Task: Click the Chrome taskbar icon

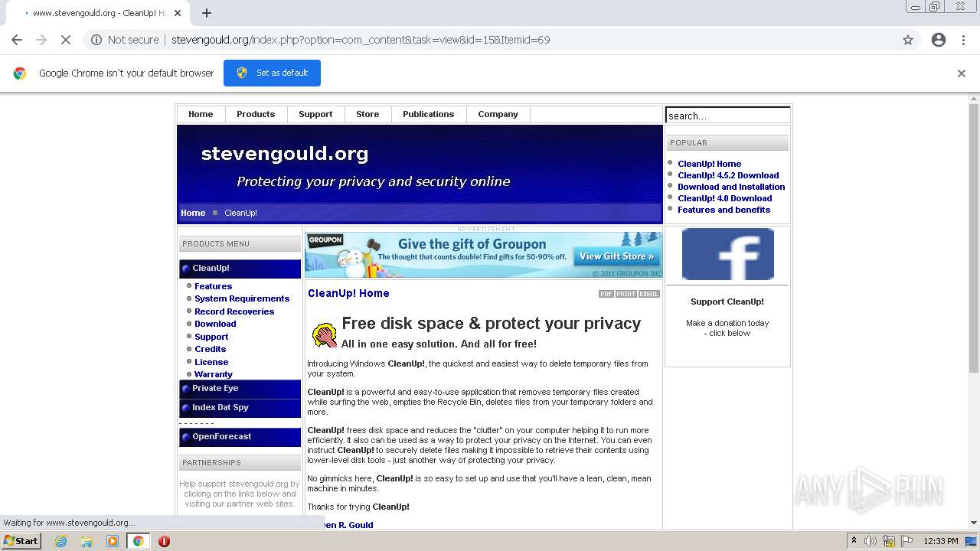Action: pyautogui.click(x=139, y=541)
